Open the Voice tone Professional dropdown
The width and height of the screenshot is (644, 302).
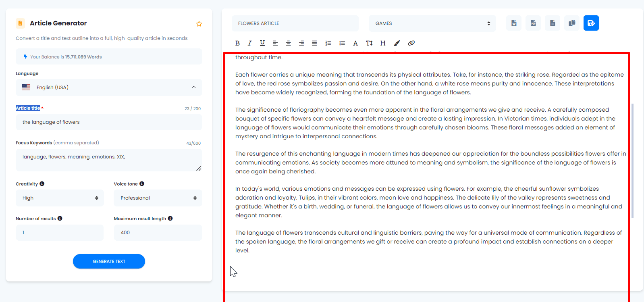point(158,198)
